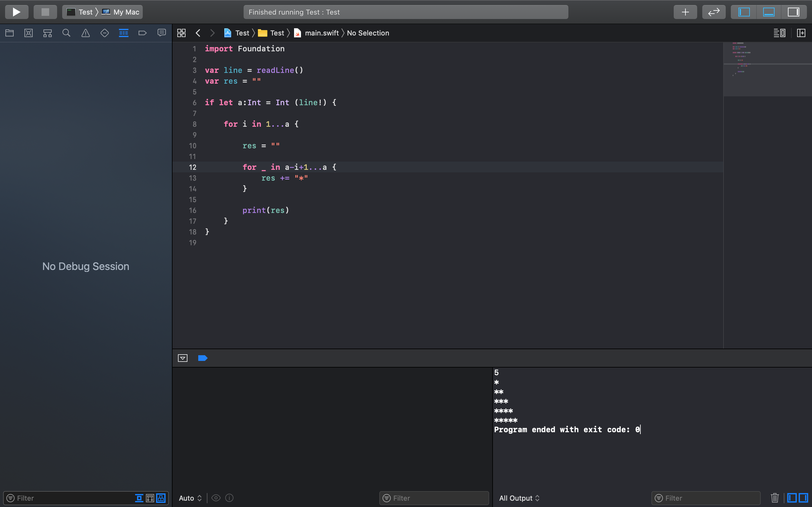Open the Report navigator icon

click(162, 33)
